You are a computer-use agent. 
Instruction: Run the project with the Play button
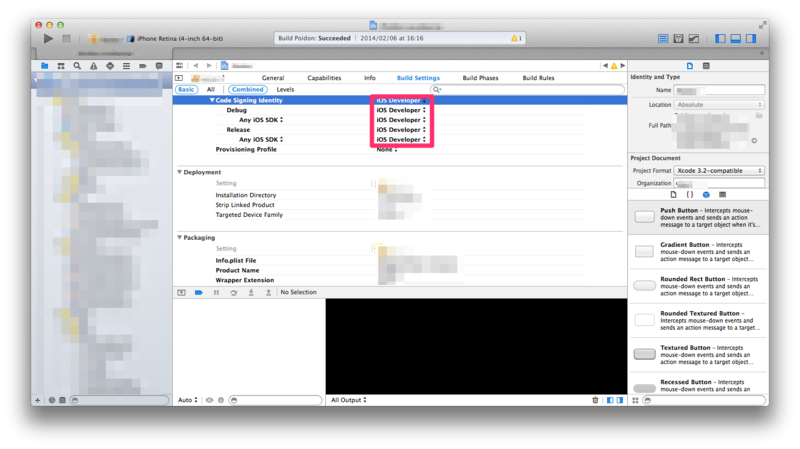(x=48, y=38)
